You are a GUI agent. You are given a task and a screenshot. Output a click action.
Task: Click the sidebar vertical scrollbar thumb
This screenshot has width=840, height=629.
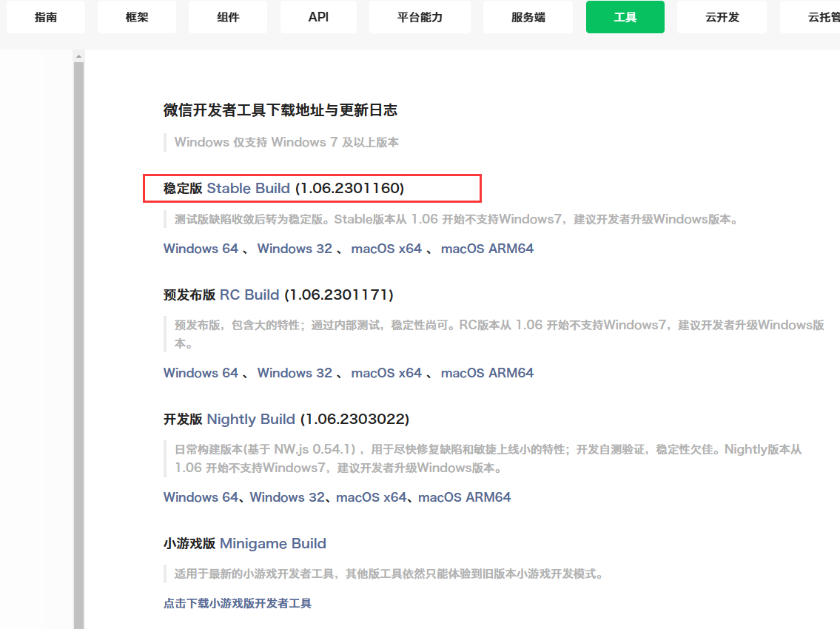point(78,346)
